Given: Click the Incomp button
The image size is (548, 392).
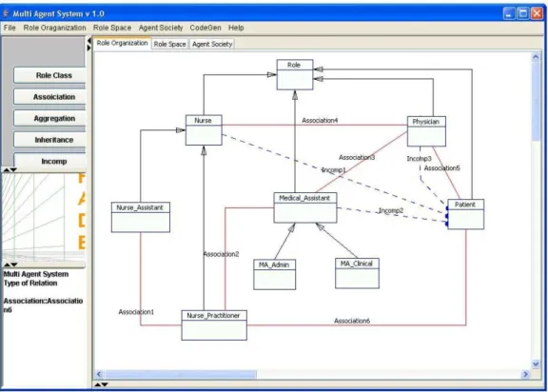Looking at the screenshot, I should click(x=49, y=161).
